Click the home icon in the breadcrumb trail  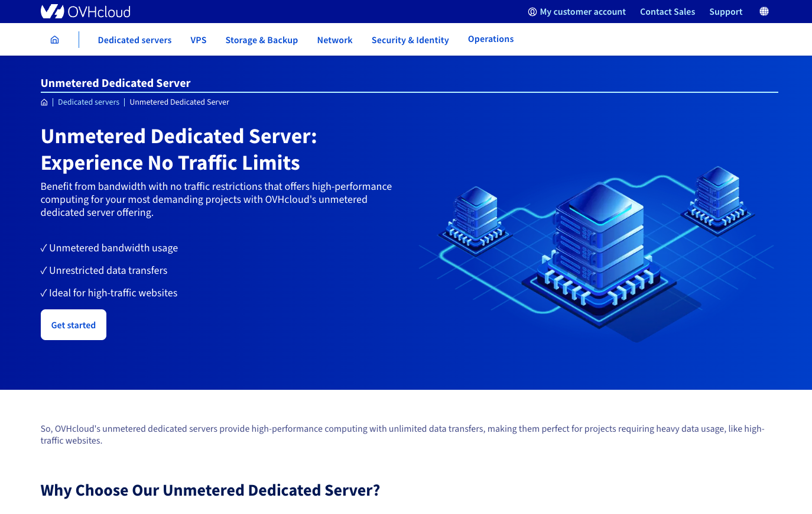pyautogui.click(x=44, y=102)
